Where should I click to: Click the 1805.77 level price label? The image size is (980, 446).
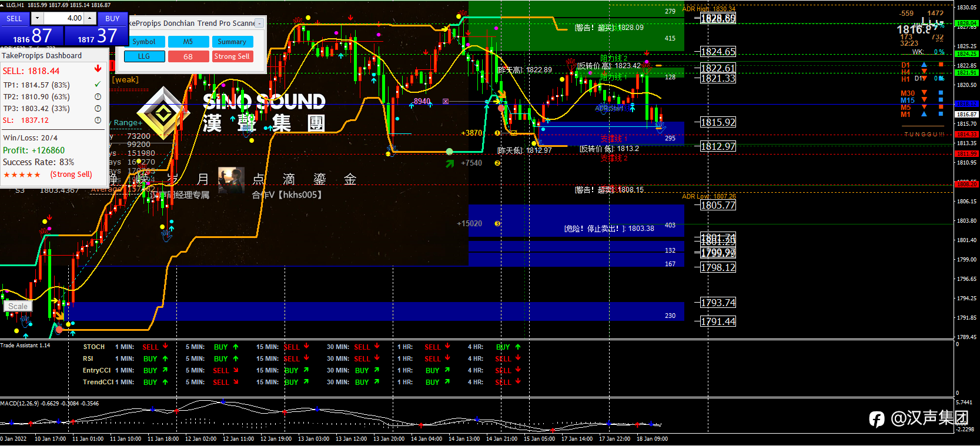718,205
